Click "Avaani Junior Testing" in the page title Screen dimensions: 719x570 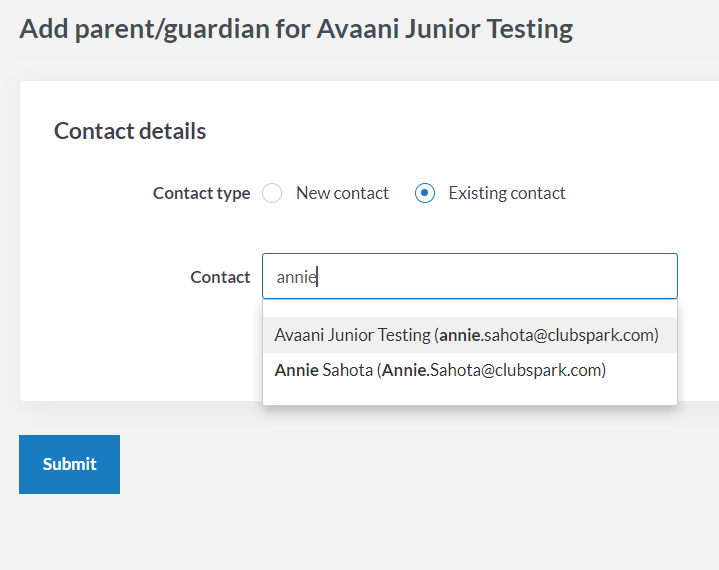[x=445, y=28]
